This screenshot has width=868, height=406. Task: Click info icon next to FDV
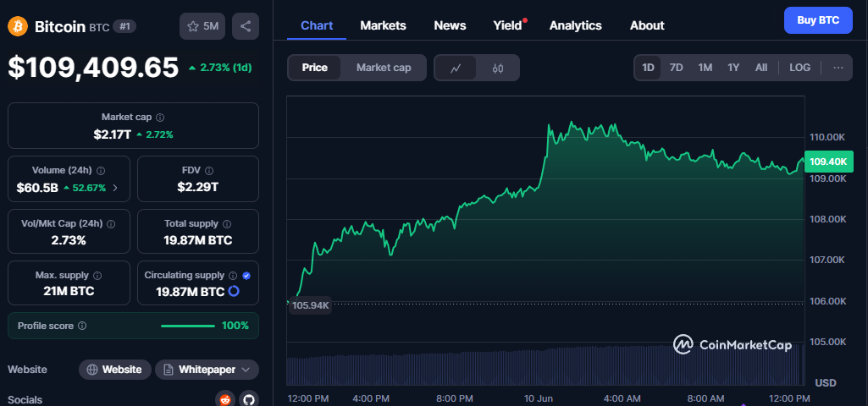[208, 171]
